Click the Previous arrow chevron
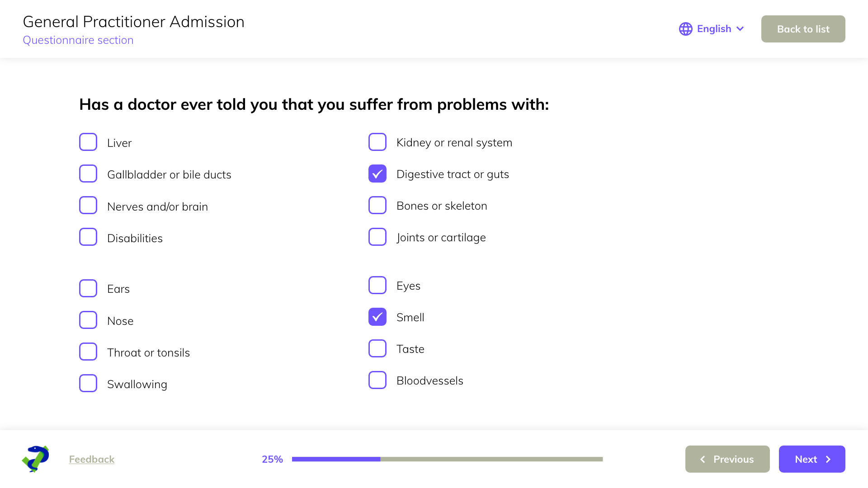 (x=703, y=459)
